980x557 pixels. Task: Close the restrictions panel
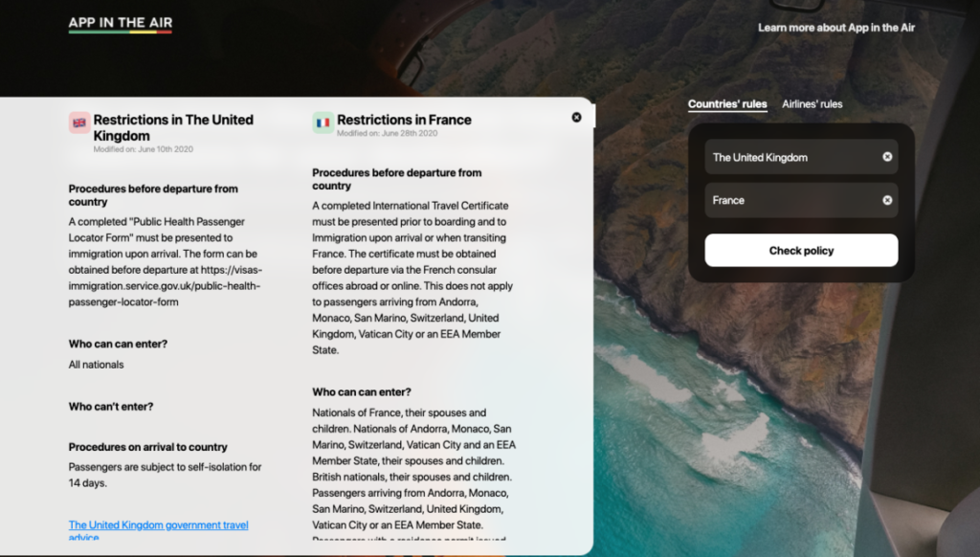(x=576, y=118)
